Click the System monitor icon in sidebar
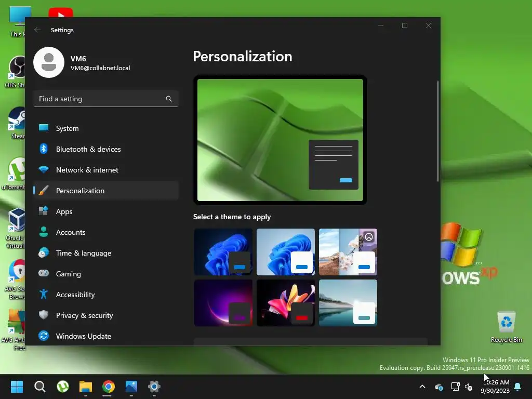Image resolution: width=532 pixels, height=399 pixels. (44, 128)
